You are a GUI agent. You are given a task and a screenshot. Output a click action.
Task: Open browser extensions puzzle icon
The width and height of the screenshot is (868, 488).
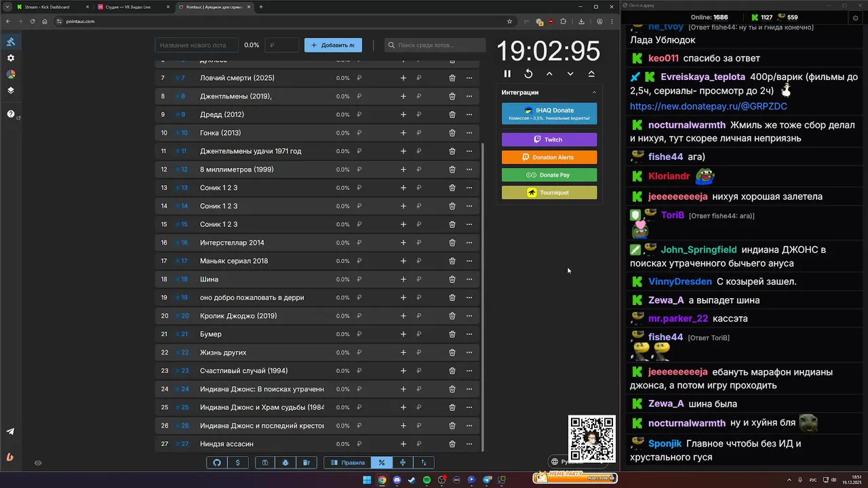(x=563, y=21)
